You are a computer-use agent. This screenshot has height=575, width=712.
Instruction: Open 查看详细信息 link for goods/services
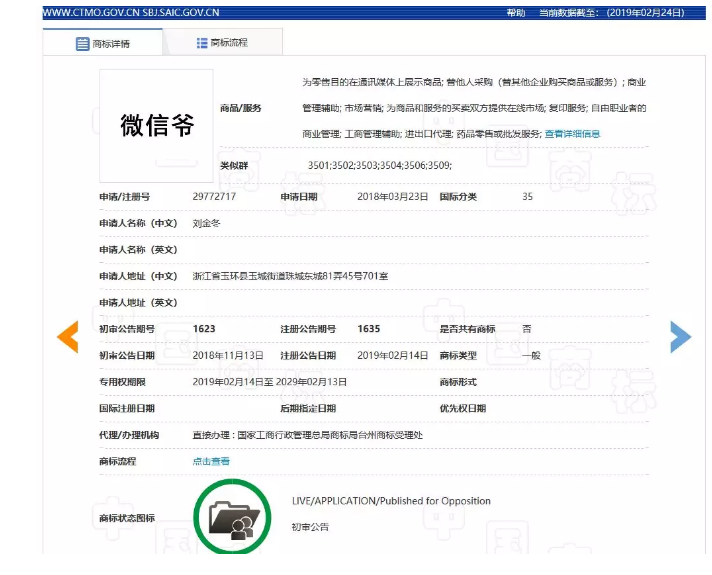click(572, 134)
